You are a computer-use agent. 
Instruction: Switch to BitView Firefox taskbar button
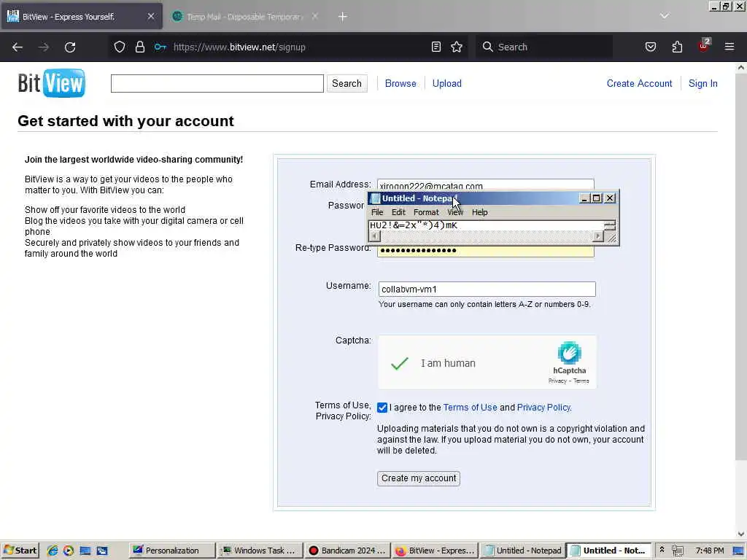pos(435,551)
